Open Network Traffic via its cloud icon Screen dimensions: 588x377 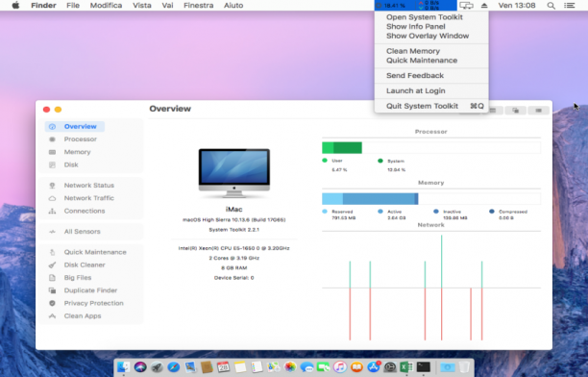(52, 198)
